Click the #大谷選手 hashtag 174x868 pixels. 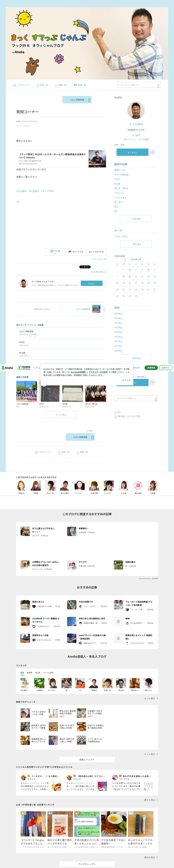(21, 191)
